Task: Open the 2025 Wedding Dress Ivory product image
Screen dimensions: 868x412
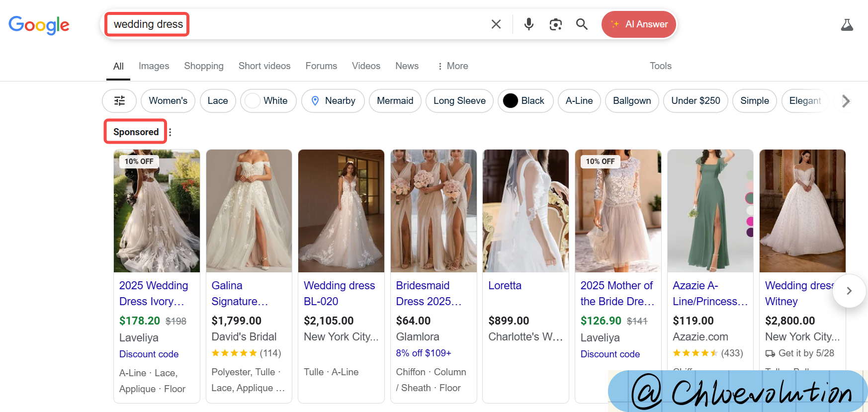Action: pyautogui.click(x=157, y=211)
